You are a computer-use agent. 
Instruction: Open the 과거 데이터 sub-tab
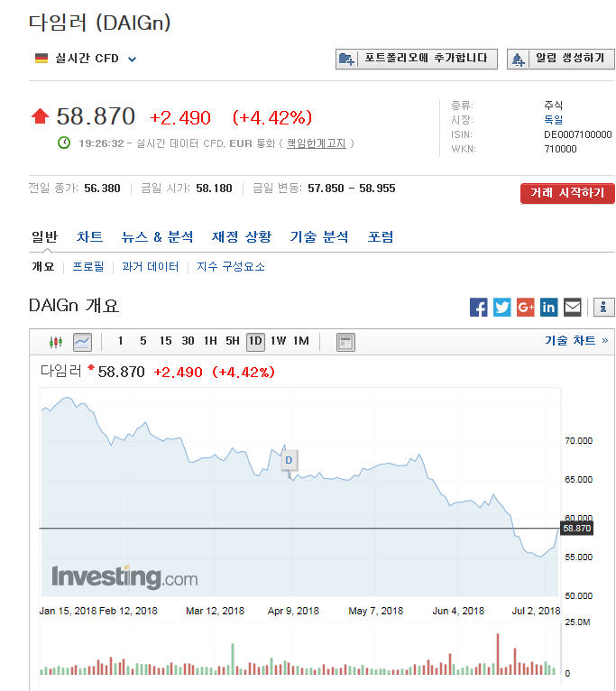coord(150,267)
